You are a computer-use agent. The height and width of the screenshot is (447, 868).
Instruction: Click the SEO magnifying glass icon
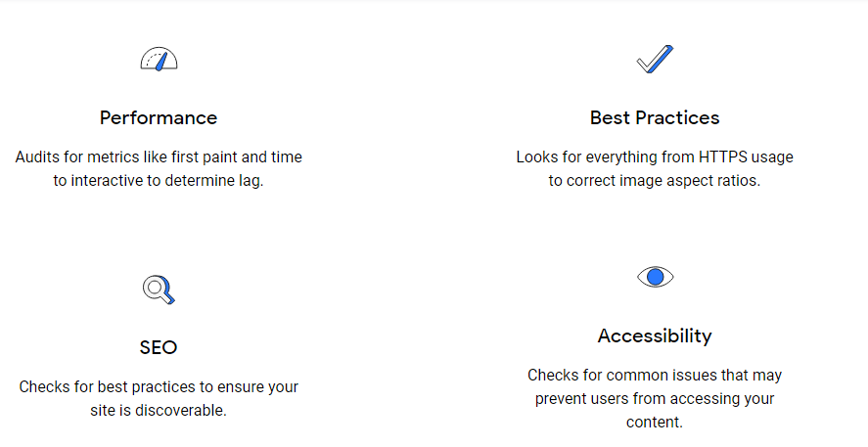pyautogui.click(x=159, y=290)
